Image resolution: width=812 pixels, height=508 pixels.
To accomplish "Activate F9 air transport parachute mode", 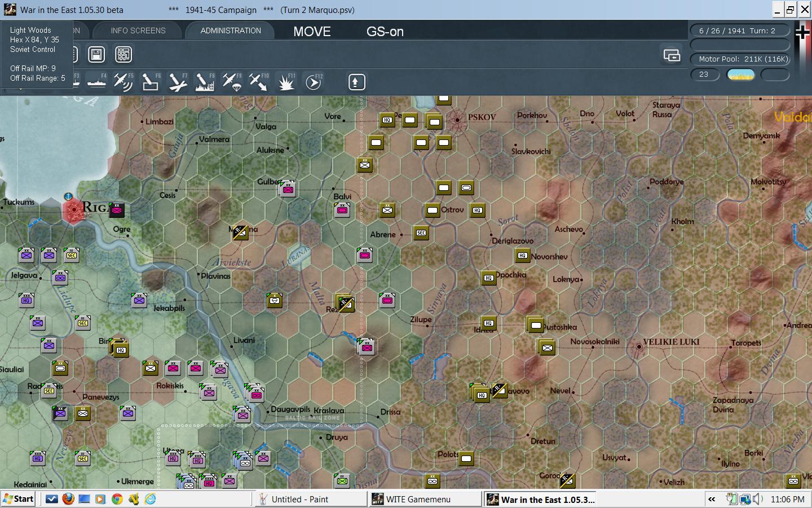I will 231,82.
